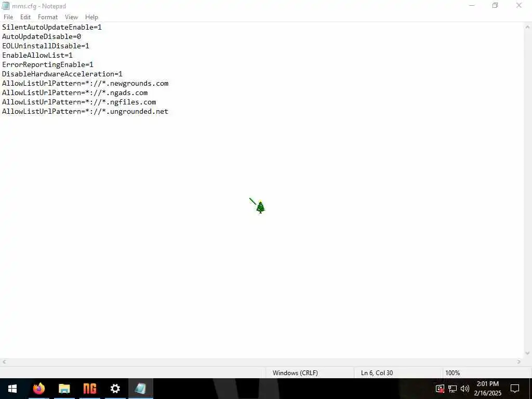This screenshot has width=532, height=399.
Task: Click the network tray icon
Action: point(453,389)
